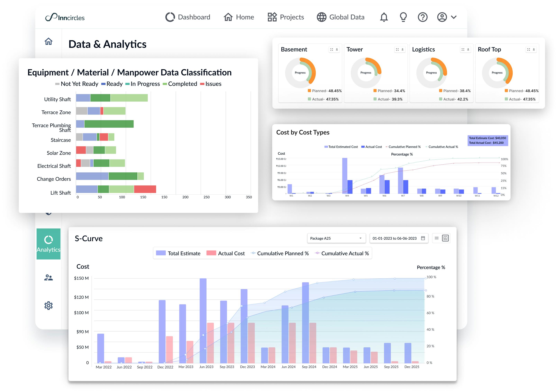
Task: Click the S-Curve calendar icon
Action: tap(423, 238)
